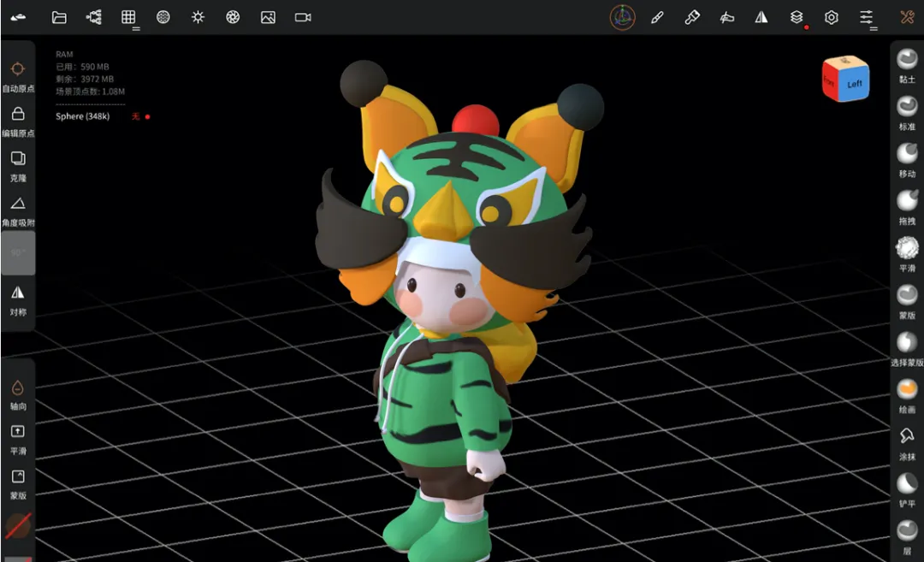Screen dimensions: 924x562
Task: Select the 蒙版 Mask tool on right
Action: [907, 301]
